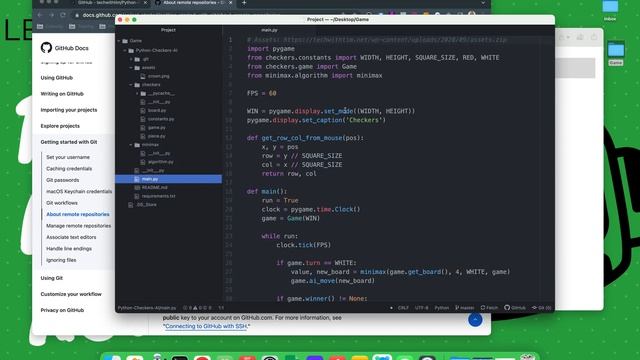Expand the __pycache__ folder

138,93
